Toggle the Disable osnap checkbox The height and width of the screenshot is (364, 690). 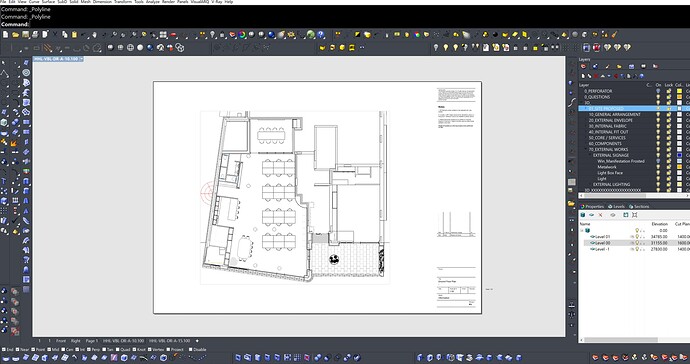(191, 349)
